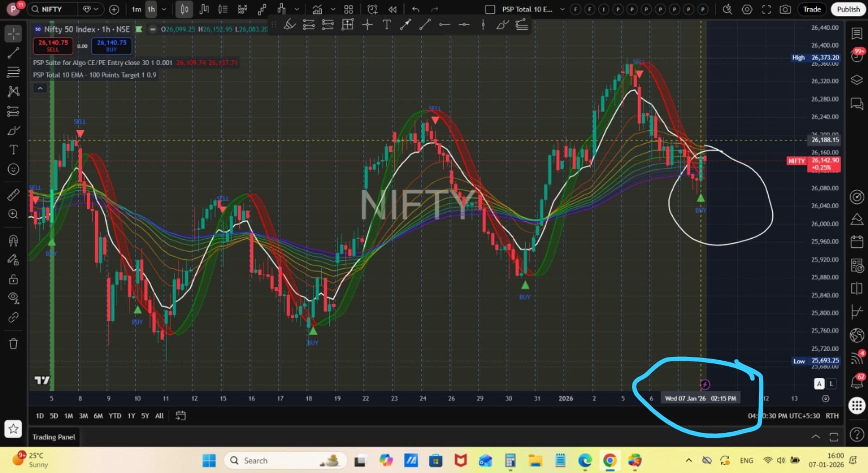868x473 pixels.
Task: Select the 1M date range tab
Action: 68,416
